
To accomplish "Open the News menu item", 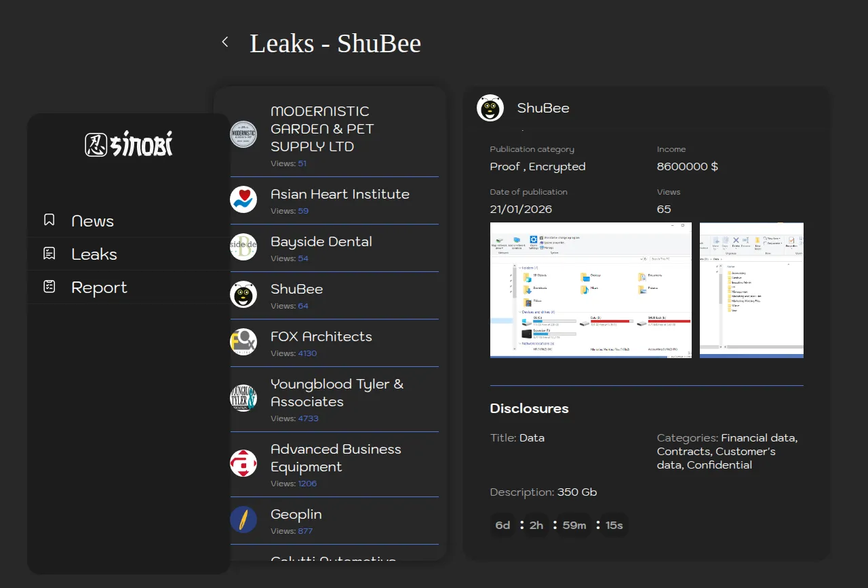I will coord(93,221).
